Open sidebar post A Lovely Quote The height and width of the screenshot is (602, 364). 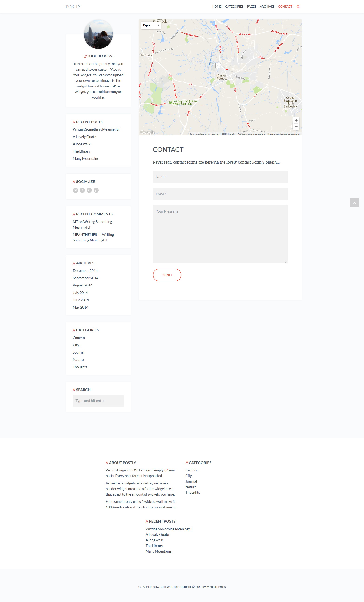85,137
